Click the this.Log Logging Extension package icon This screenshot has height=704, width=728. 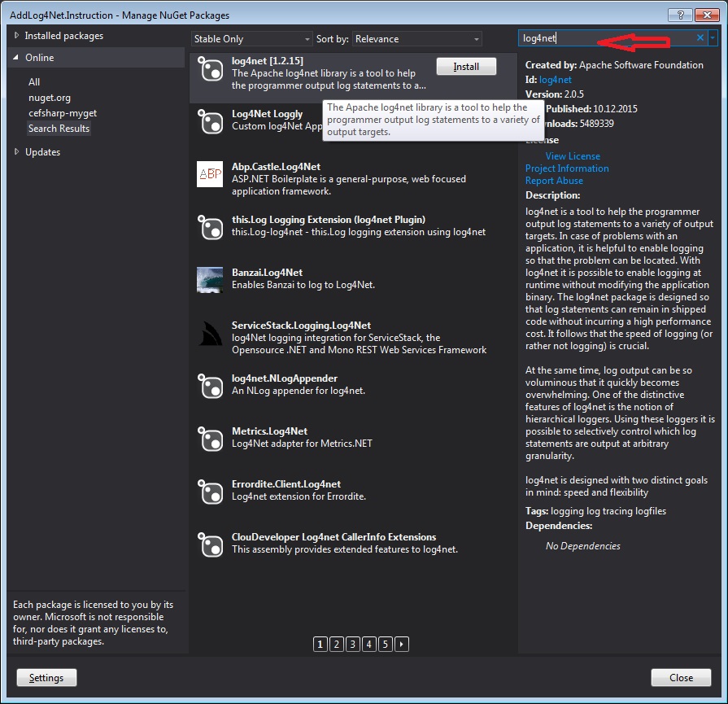pos(210,227)
